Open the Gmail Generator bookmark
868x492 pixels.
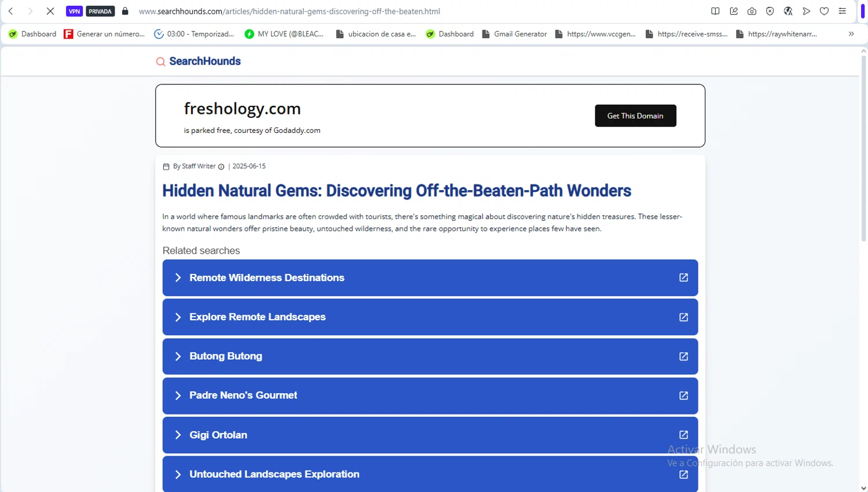pos(514,34)
